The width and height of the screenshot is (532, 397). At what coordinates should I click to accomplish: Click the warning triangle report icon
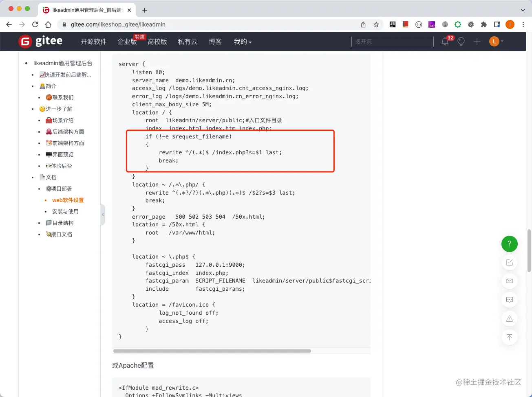509,318
